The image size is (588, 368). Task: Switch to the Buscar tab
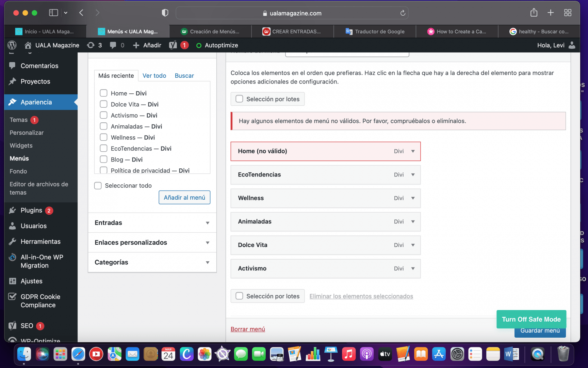(x=184, y=76)
